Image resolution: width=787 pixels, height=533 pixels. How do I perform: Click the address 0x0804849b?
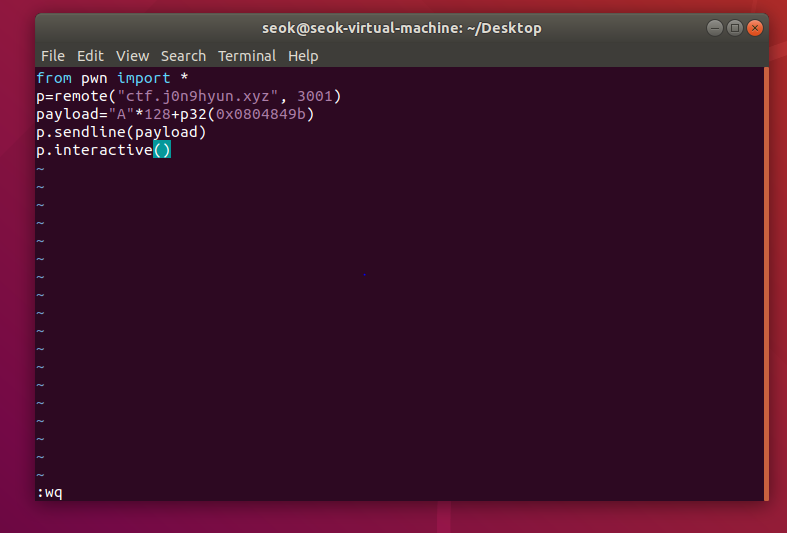[260, 114]
